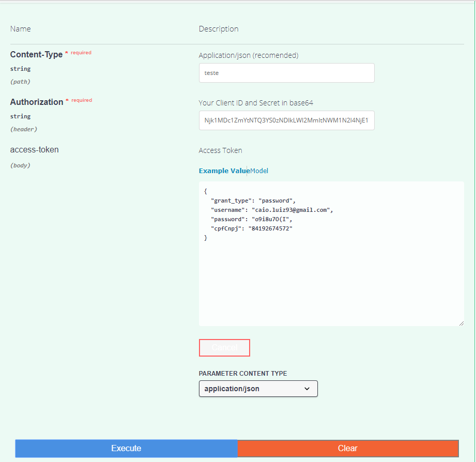The image size is (476, 462).
Task: Click the Execute button
Action: point(126,448)
